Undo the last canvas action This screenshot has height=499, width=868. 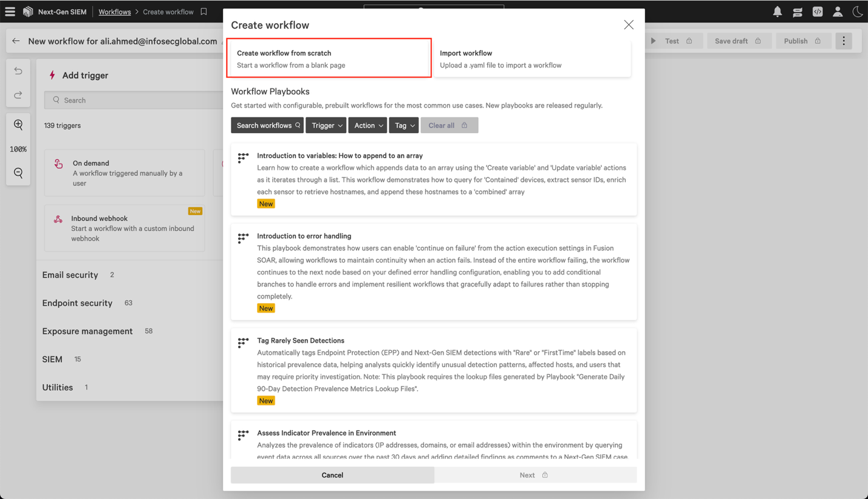tap(18, 71)
